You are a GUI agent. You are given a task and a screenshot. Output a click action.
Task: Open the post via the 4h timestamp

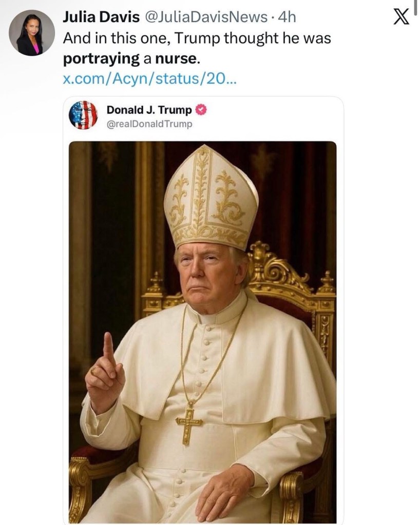[x=287, y=17]
